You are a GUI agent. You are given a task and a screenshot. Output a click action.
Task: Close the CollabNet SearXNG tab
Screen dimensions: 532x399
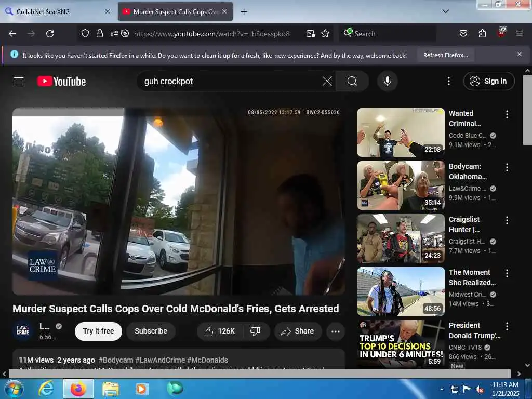(107, 11)
